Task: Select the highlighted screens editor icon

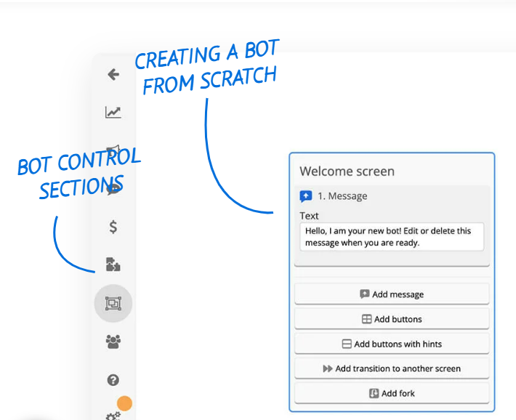Action: [113, 303]
